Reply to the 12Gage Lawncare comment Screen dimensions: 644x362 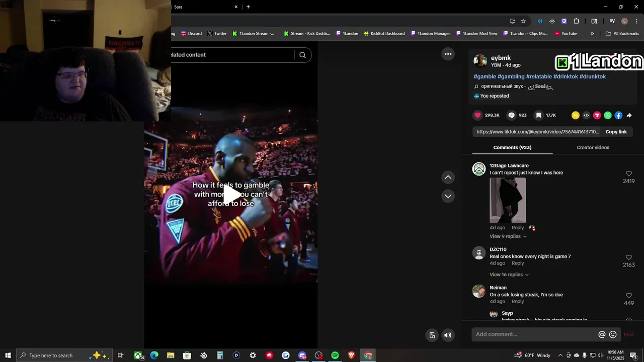518,228
